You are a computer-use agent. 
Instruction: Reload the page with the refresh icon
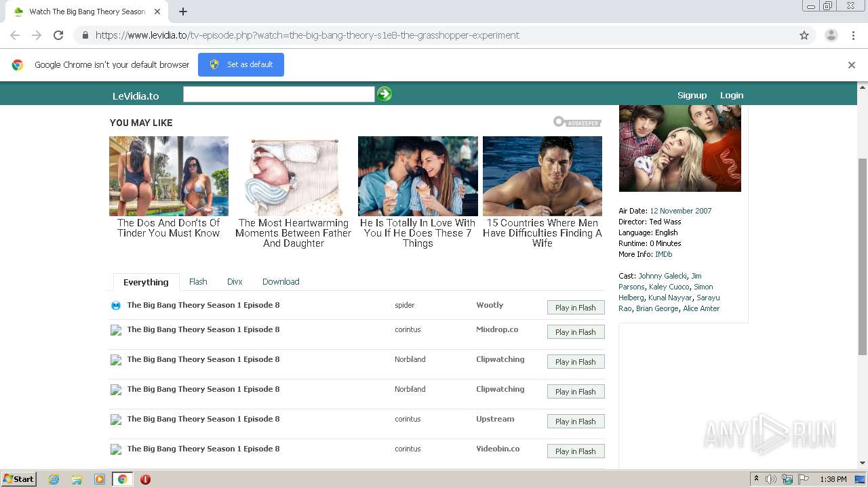[x=58, y=35]
